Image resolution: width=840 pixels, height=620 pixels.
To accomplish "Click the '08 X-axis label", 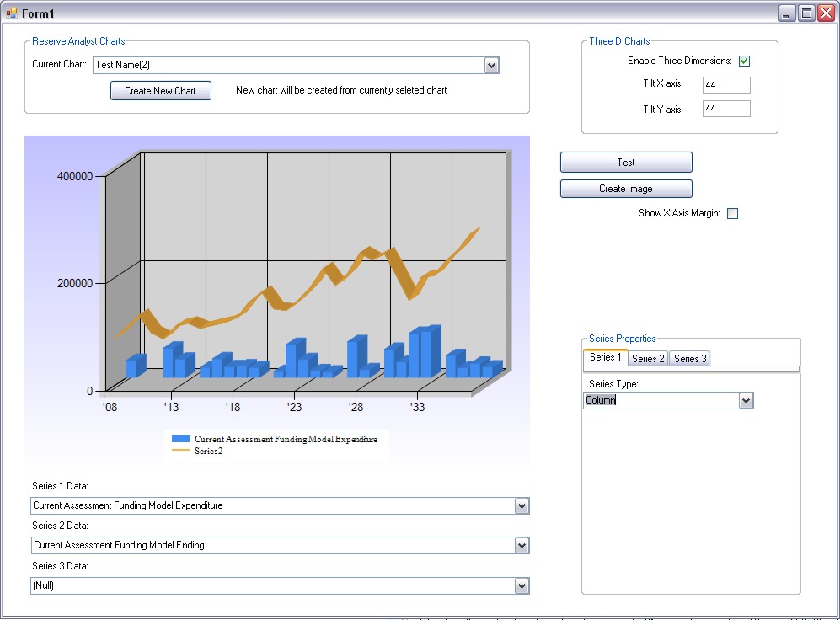I will [x=110, y=407].
